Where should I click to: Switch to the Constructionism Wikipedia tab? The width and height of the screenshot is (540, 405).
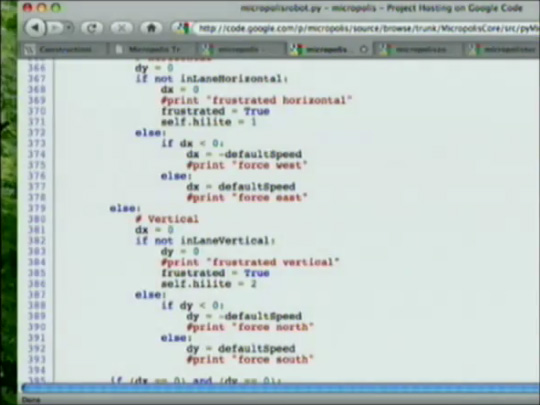(64, 50)
